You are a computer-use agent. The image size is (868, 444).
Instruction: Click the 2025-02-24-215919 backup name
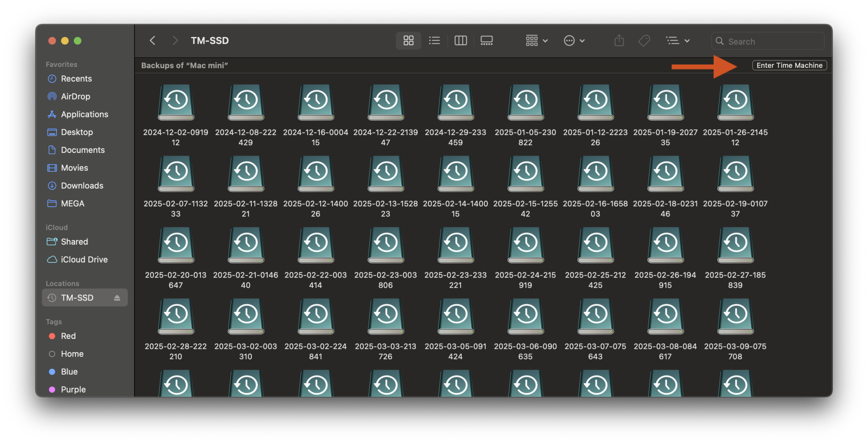[x=526, y=280]
